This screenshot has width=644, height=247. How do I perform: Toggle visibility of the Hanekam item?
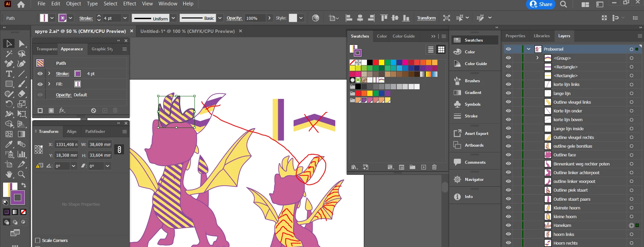tap(508, 225)
